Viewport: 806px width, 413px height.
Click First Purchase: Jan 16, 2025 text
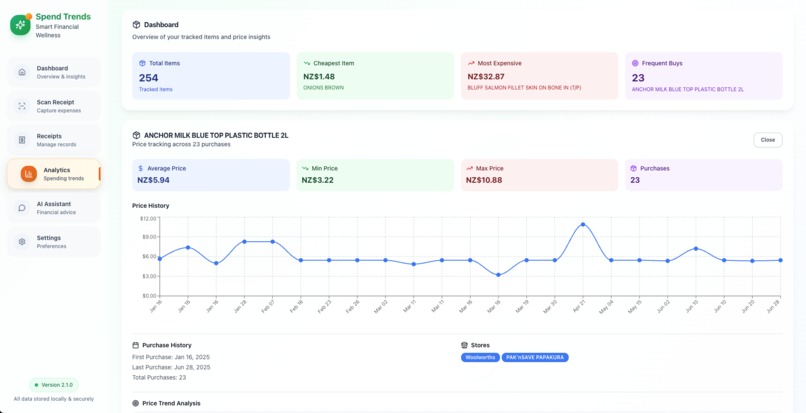pyautogui.click(x=171, y=357)
